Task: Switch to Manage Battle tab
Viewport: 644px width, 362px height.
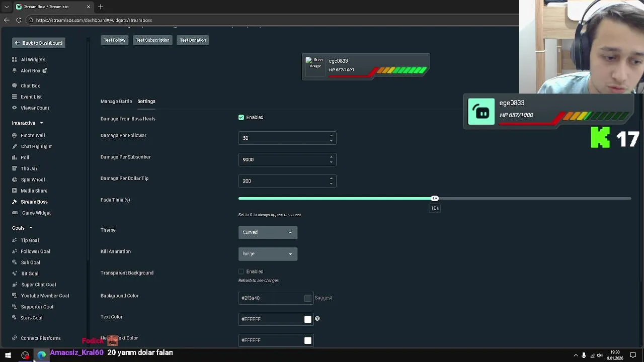Action: pos(116,101)
